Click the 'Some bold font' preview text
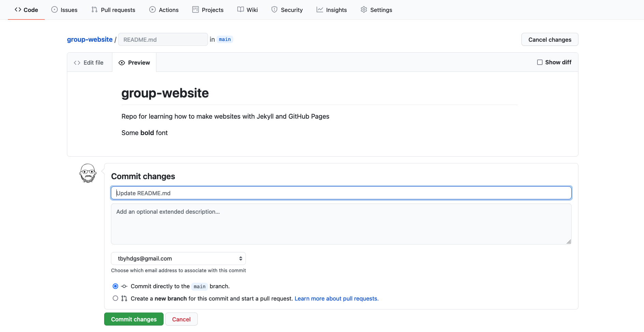Image resolution: width=644 pixels, height=332 pixels. (144, 133)
